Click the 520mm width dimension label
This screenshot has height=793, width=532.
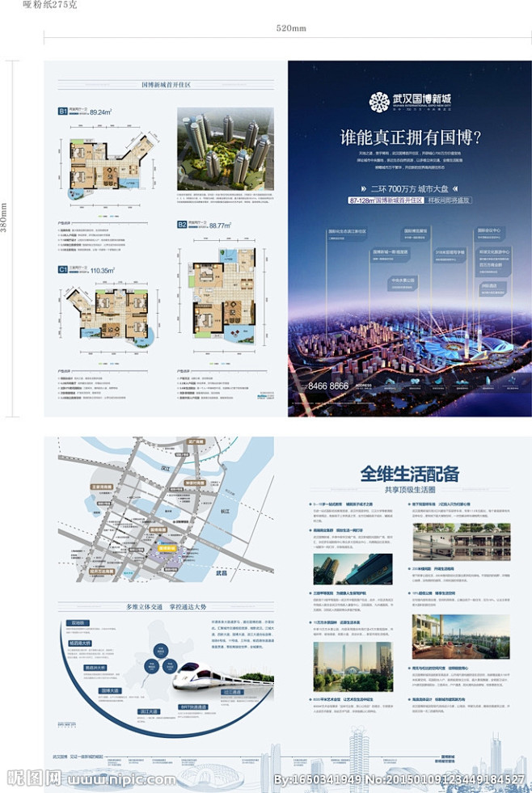pos(291,28)
